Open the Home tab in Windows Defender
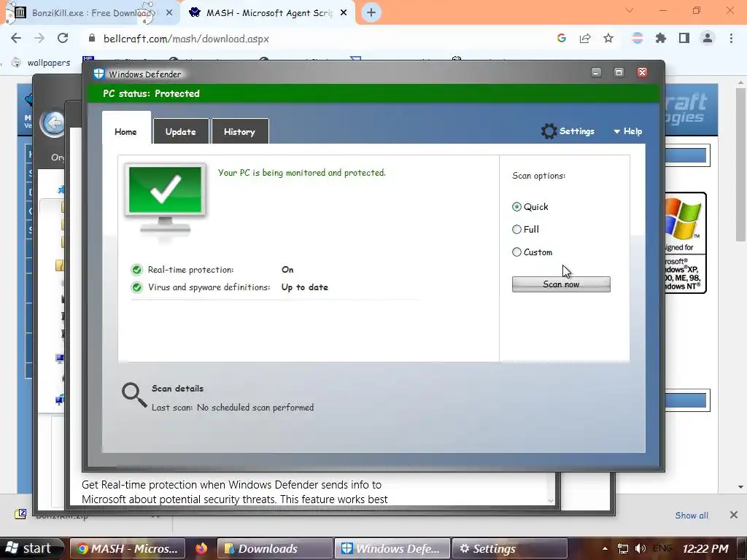The image size is (747, 560). click(125, 131)
